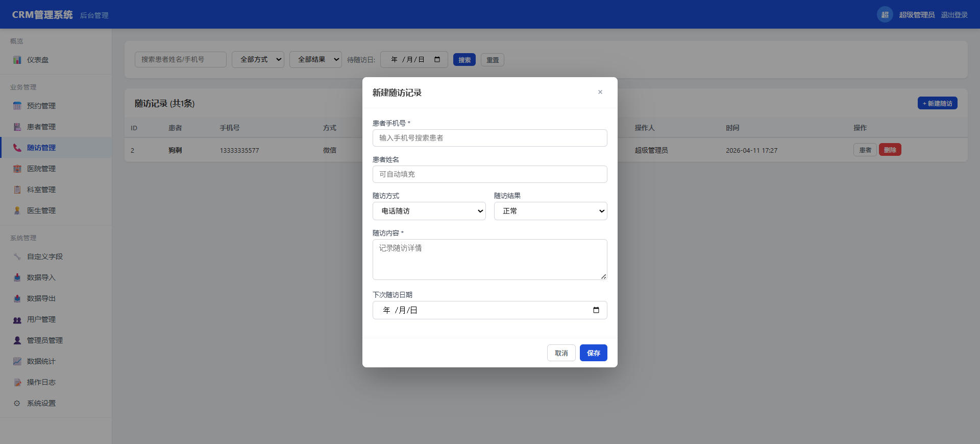Open the 全部结果 filter dropdown
The image size is (980, 444).
click(315, 60)
